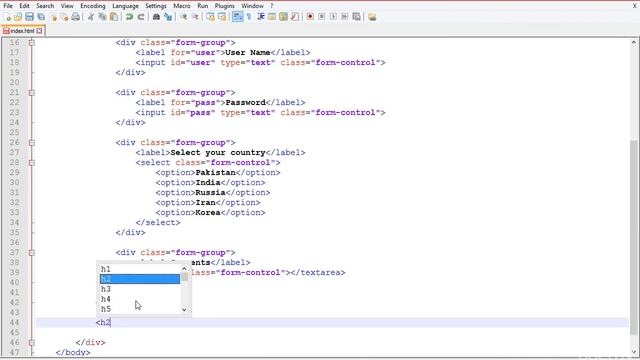Toggle synchronized vertical scrolling

click(x=211, y=17)
